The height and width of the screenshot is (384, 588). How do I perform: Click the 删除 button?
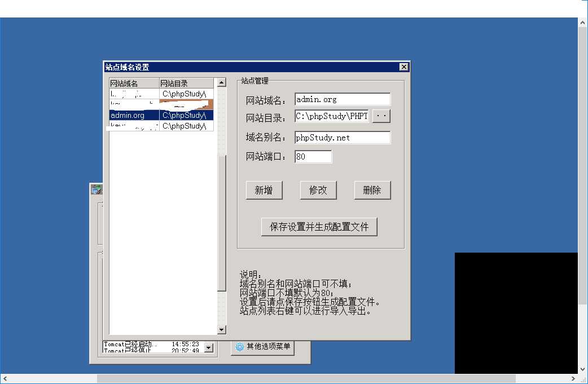pyautogui.click(x=372, y=190)
